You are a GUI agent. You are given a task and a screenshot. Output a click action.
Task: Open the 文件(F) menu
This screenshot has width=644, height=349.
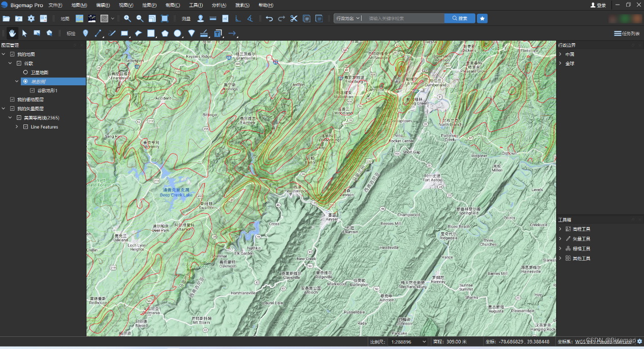point(55,5)
